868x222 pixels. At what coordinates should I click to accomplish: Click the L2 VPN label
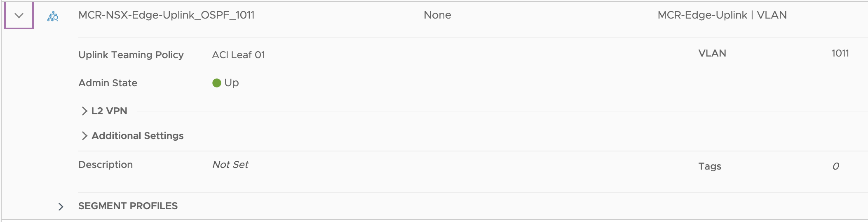pyautogui.click(x=109, y=111)
